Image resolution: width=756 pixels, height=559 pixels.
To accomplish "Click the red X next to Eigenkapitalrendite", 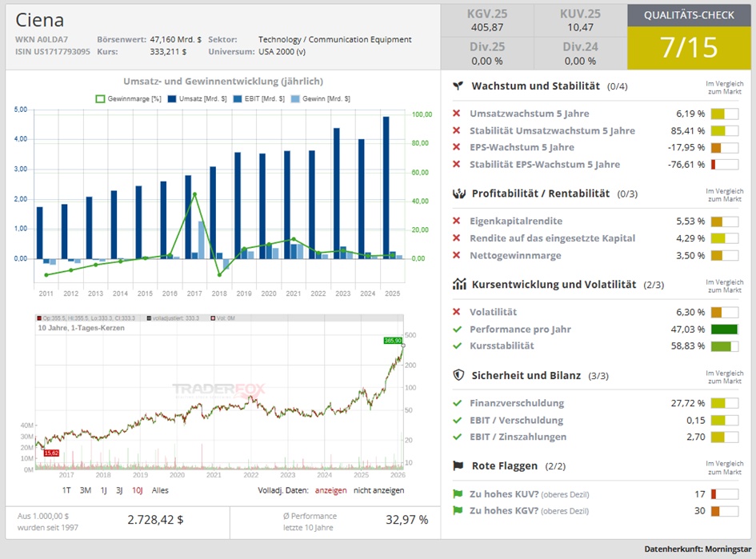I will pos(457,222).
